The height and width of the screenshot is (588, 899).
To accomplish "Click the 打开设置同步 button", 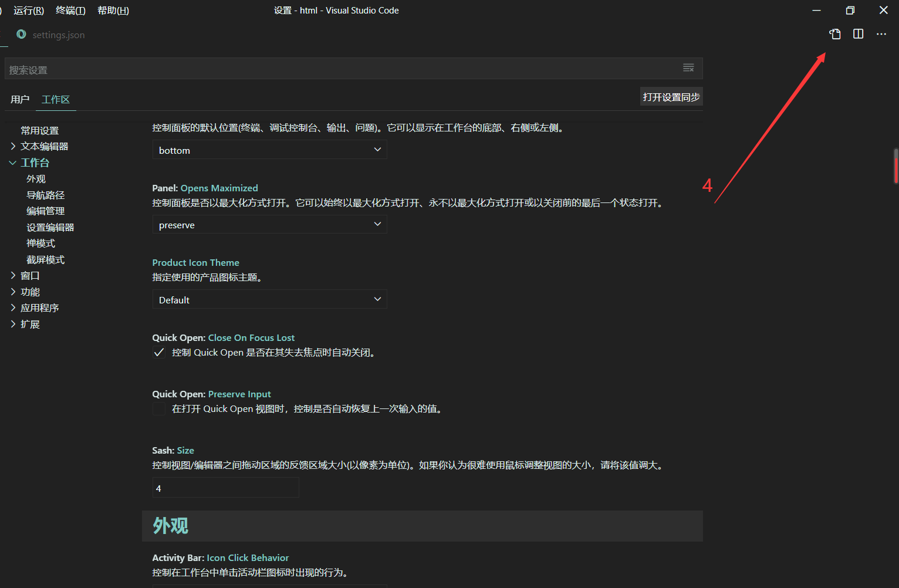I will 671,96.
